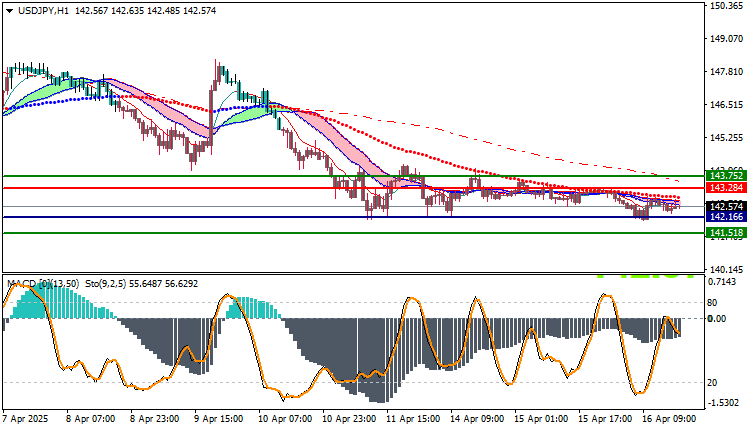Click the 7 Apr 2025 date label
The height and width of the screenshot is (430, 750).
25,419
